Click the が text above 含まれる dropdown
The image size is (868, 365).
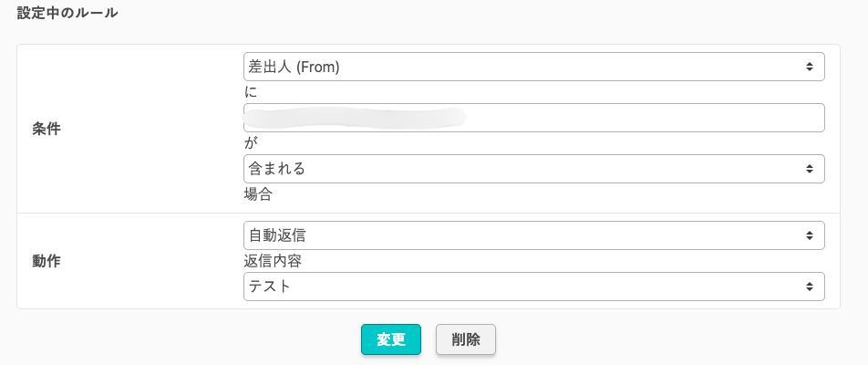tap(250, 143)
